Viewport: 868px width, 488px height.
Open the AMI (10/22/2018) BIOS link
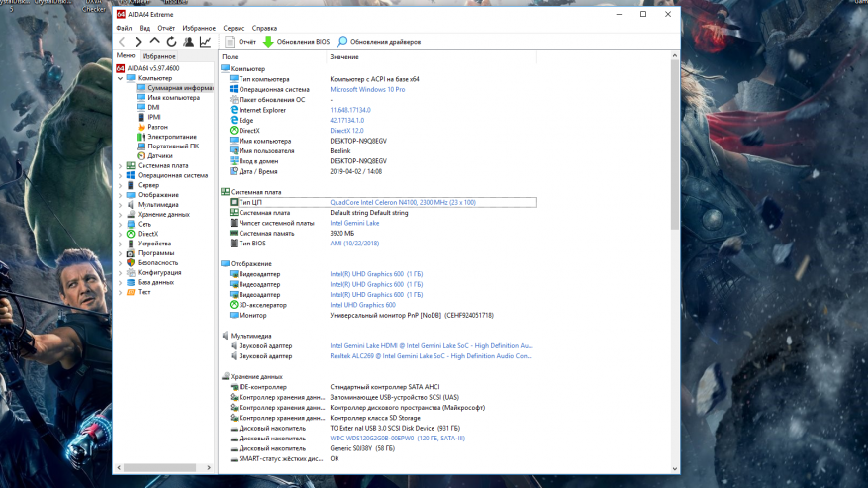(x=354, y=244)
